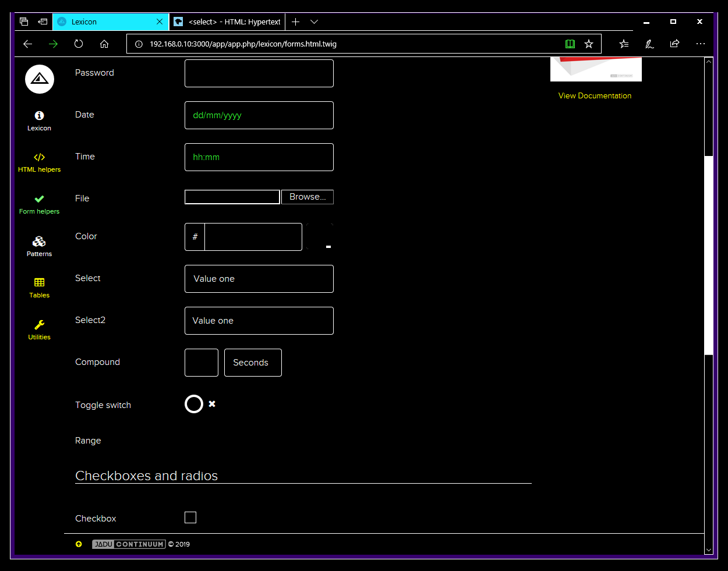The image size is (728, 571).
Task: Open the favorites hub
Action: coord(624,44)
